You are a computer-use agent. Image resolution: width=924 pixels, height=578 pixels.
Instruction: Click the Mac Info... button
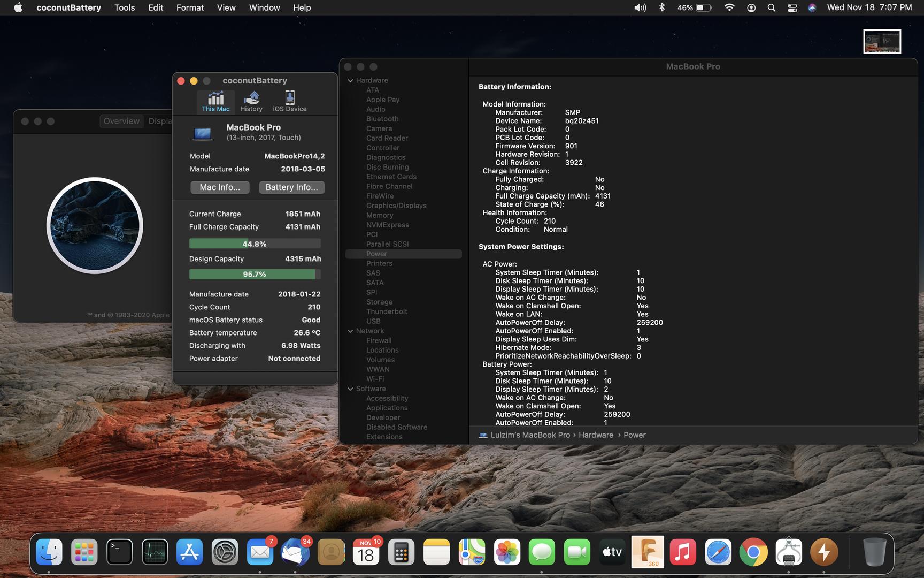[x=220, y=187]
